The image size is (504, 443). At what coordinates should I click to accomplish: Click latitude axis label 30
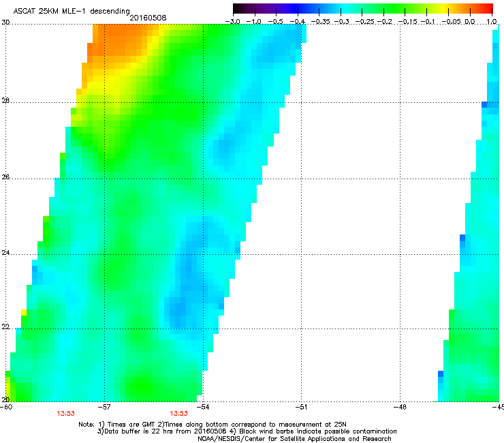point(5,22)
